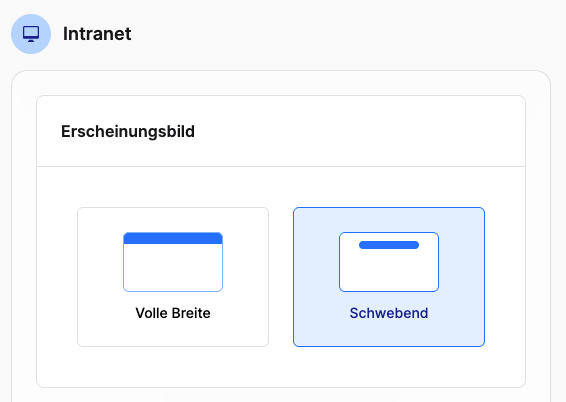
Task: Click the white body area of Schwebend preview
Action: coord(389,271)
